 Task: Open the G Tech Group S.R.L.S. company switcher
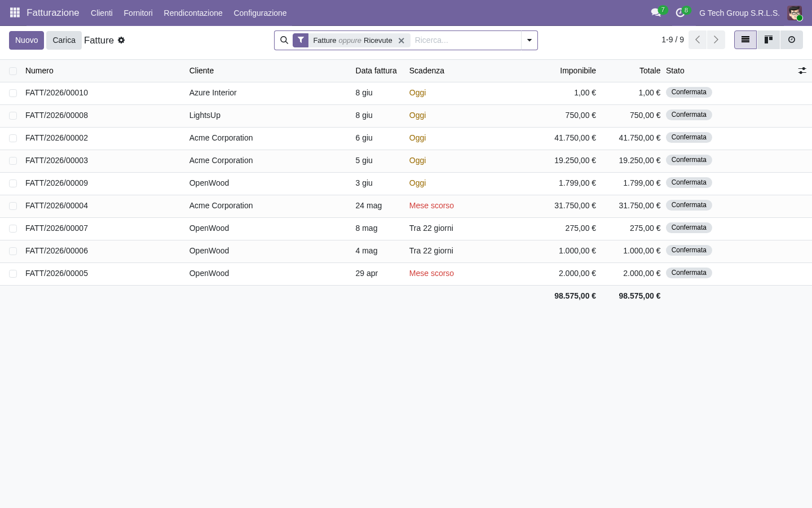[x=739, y=13]
